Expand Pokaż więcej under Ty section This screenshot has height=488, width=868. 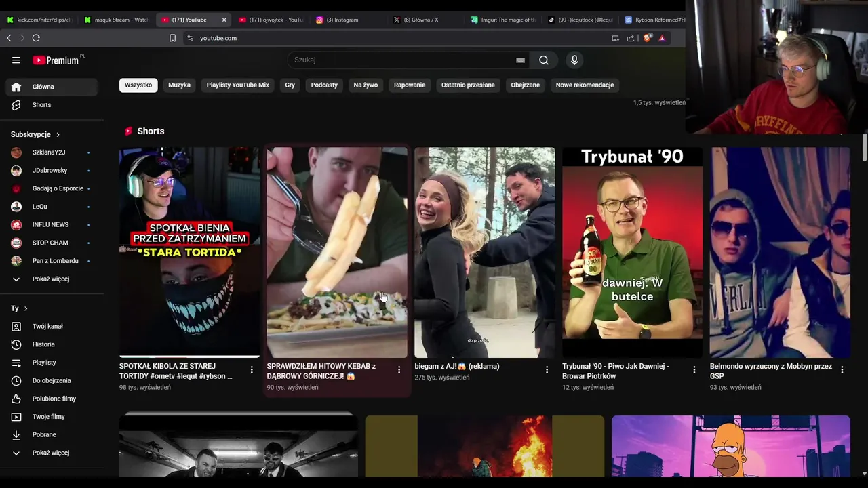click(x=52, y=453)
